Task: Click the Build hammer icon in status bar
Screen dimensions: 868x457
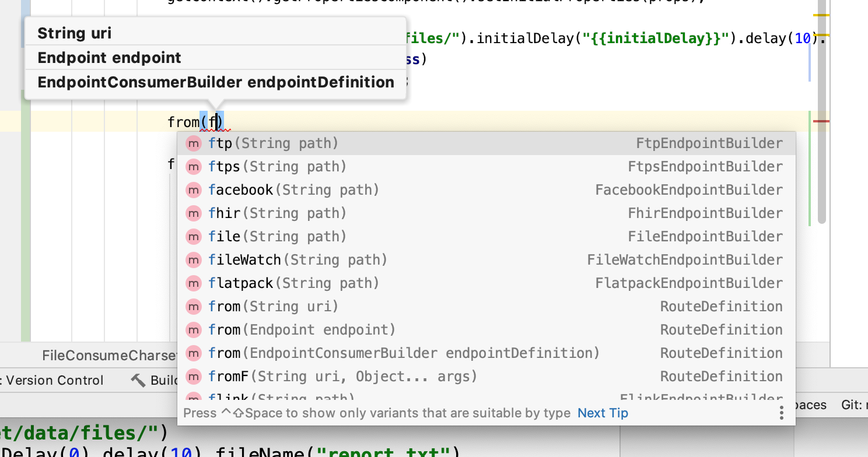Action: 139,380
